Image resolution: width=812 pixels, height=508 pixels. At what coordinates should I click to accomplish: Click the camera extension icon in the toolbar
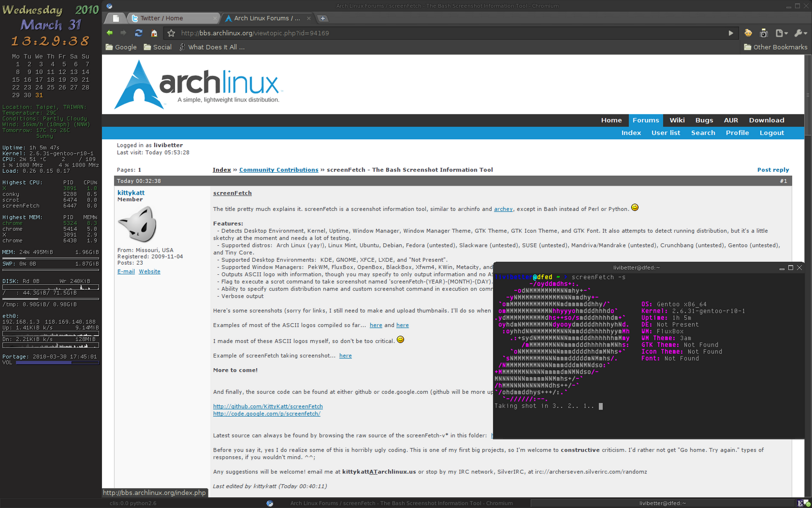[x=764, y=33]
